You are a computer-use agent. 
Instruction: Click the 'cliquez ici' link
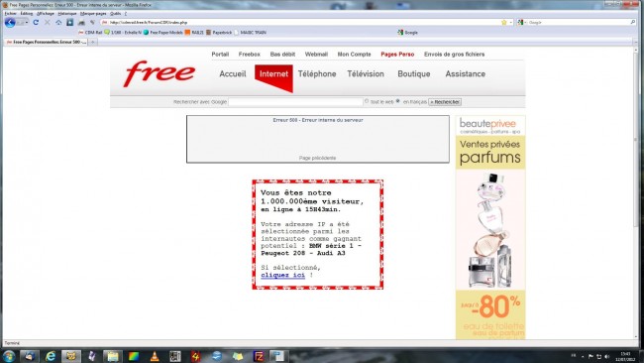[x=283, y=275]
